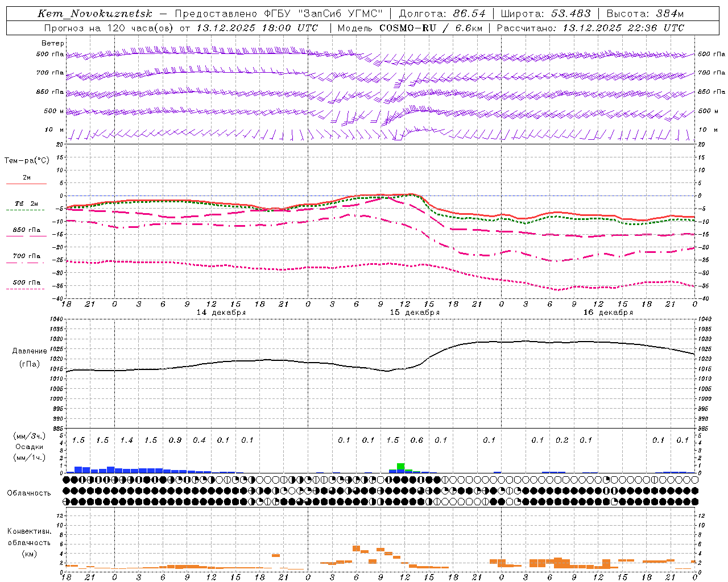This screenshot has width=728, height=582.
Task: Click the '15 декабря' date label
Action: point(415,313)
